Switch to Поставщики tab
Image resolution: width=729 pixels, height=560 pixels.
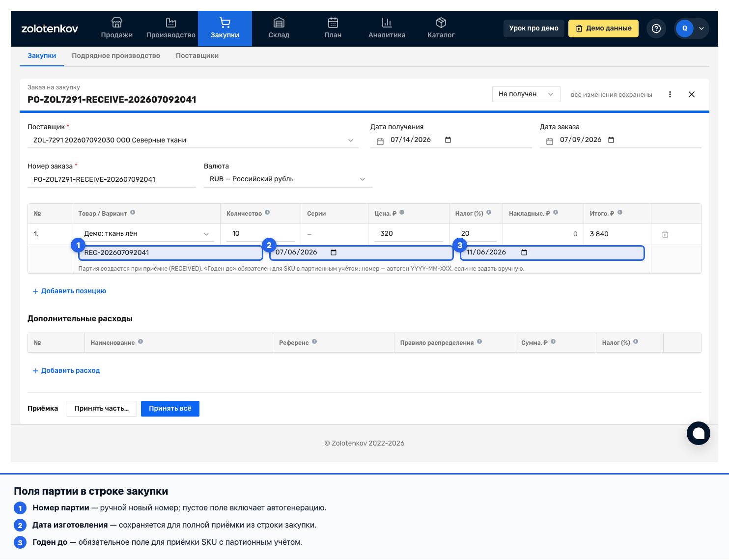click(197, 56)
